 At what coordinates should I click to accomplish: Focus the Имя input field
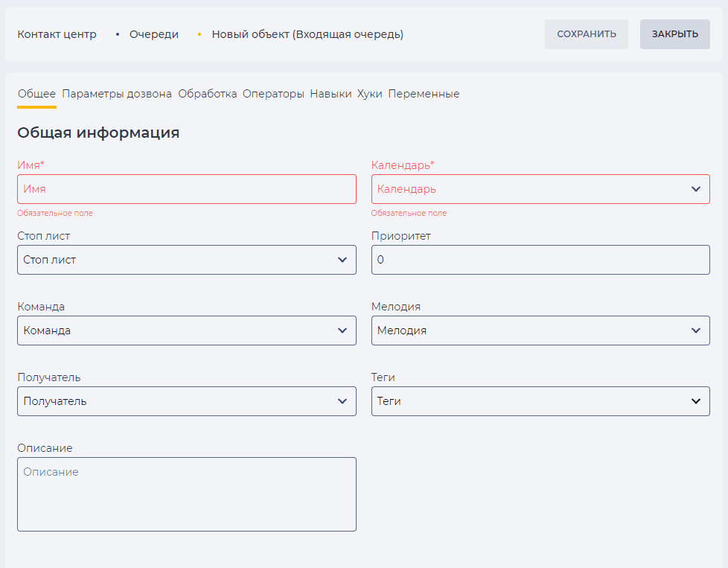pos(187,189)
